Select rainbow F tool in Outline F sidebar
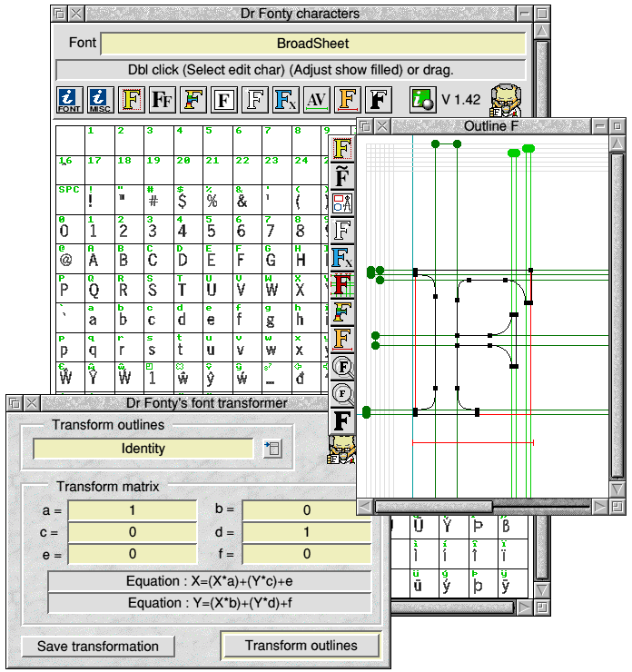 pos(342,311)
